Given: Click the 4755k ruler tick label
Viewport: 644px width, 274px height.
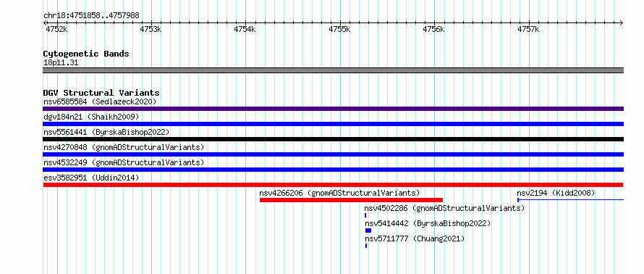Looking at the screenshot, I should point(339,29).
